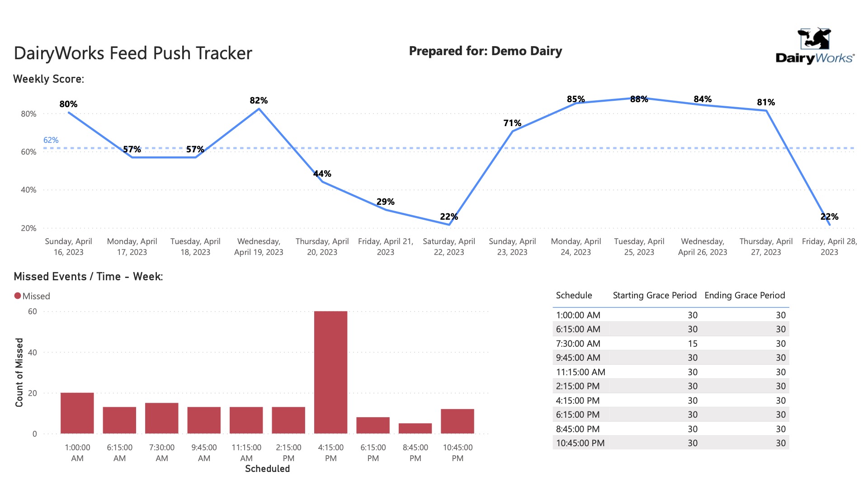Select the 82% point on Wednesday April 19

coord(259,108)
